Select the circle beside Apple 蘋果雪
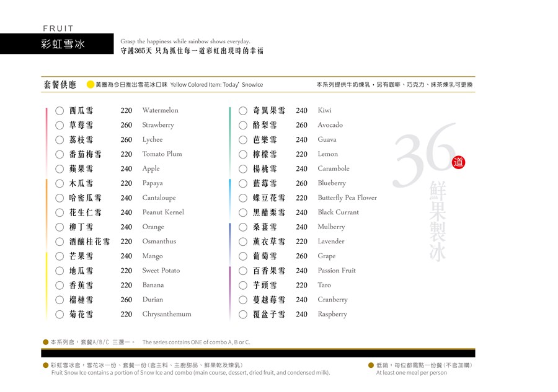The height and width of the screenshot is (392, 558). point(60,169)
